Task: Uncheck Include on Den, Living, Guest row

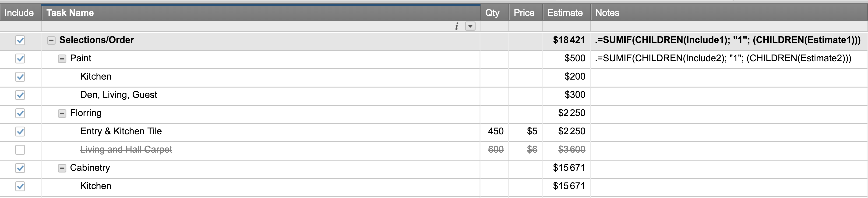Action: click(x=20, y=95)
